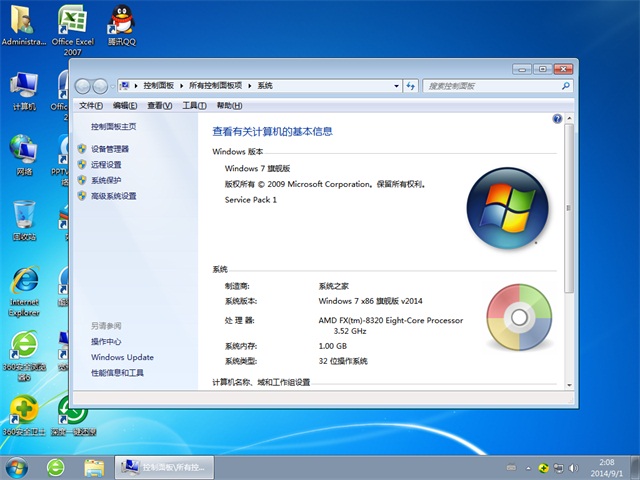Open 360 browser from the taskbar
The width and height of the screenshot is (640, 480).
coord(56,468)
